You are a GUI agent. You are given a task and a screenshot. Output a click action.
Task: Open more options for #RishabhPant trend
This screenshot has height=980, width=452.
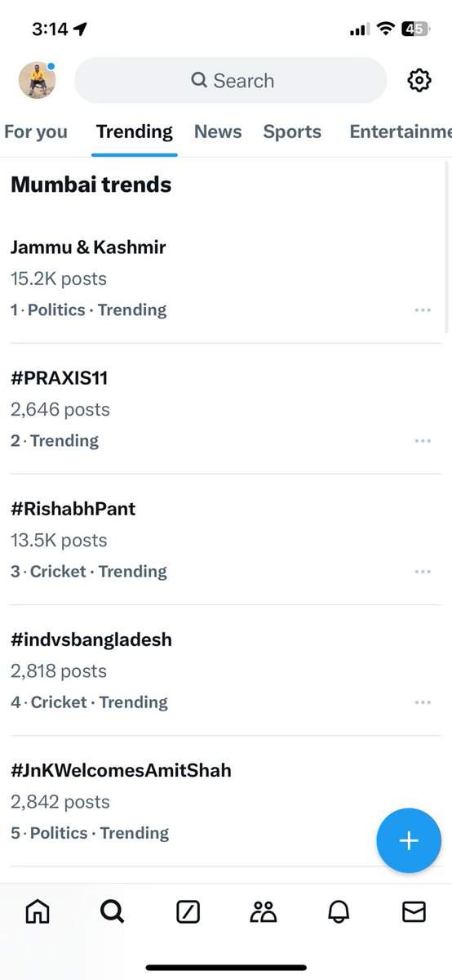pyautogui.click(x=422, y=572)
